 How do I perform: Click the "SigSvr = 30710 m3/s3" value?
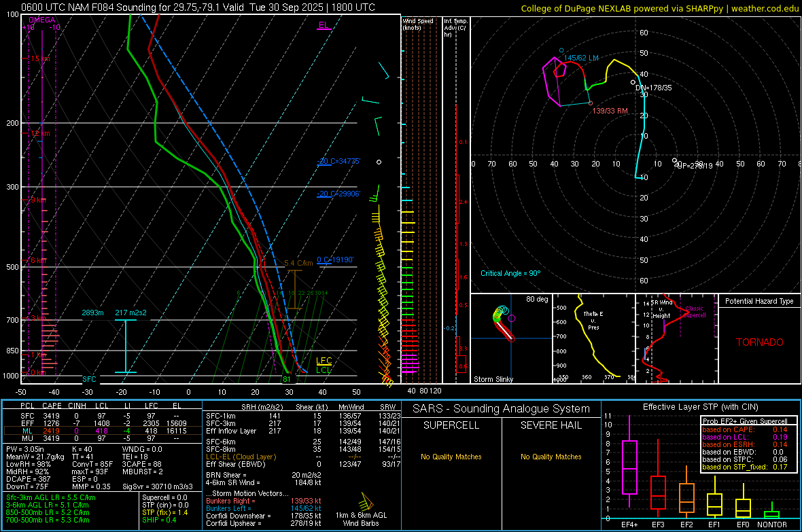(158, 486)
